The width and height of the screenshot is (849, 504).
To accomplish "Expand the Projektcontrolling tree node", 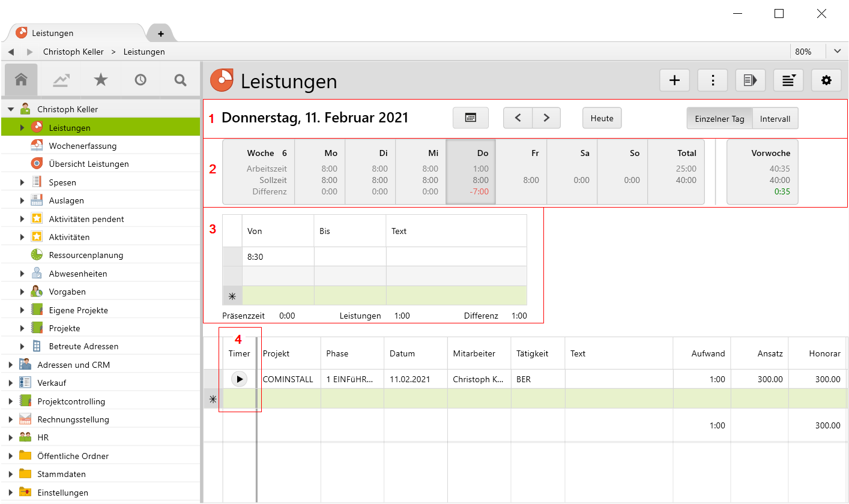I will click(x=11, y=401).
